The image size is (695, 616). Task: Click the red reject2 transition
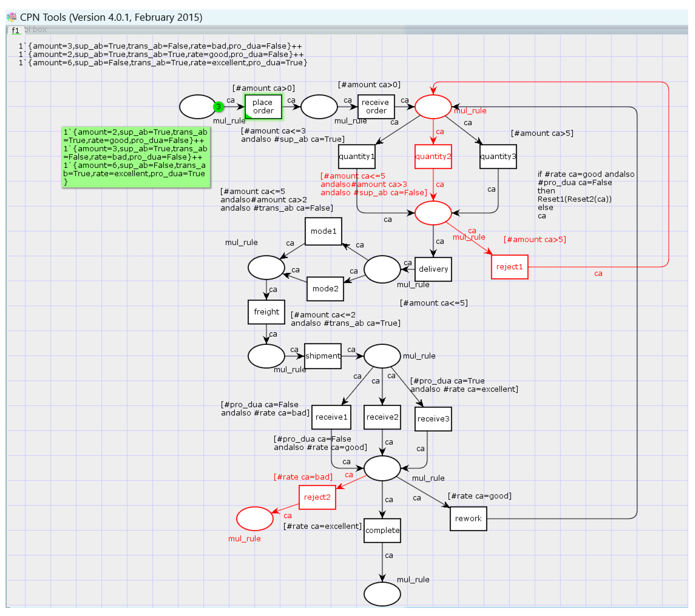(x=317, y=497)
